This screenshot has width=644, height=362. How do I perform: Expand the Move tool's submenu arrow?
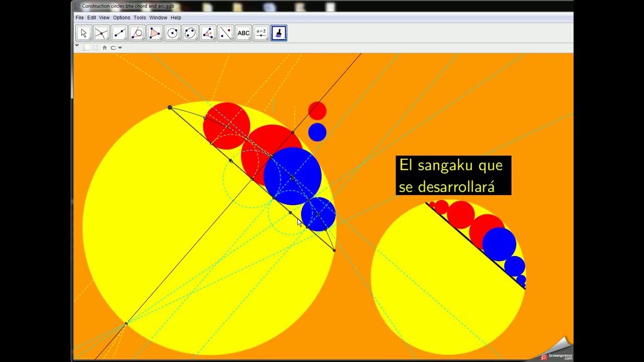[x=90, y=39]
